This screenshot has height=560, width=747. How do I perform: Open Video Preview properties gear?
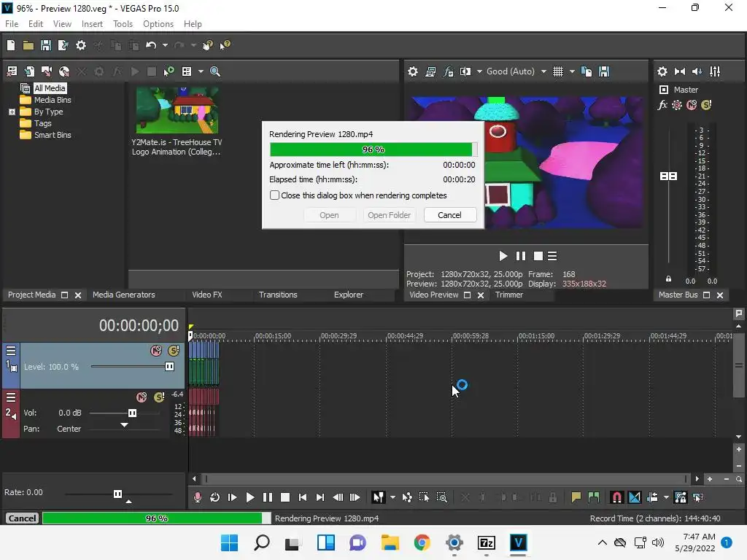pyautogui.click(x=413, y=71)
